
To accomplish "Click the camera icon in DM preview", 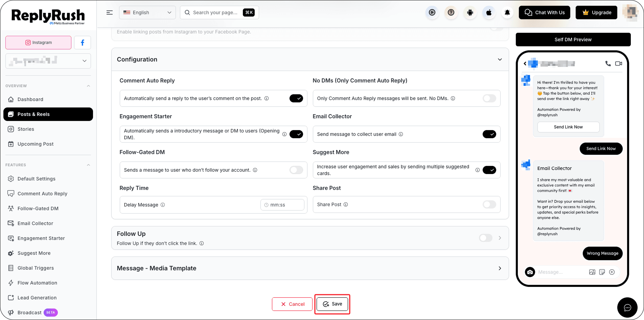I will click(x=530, y=272).
